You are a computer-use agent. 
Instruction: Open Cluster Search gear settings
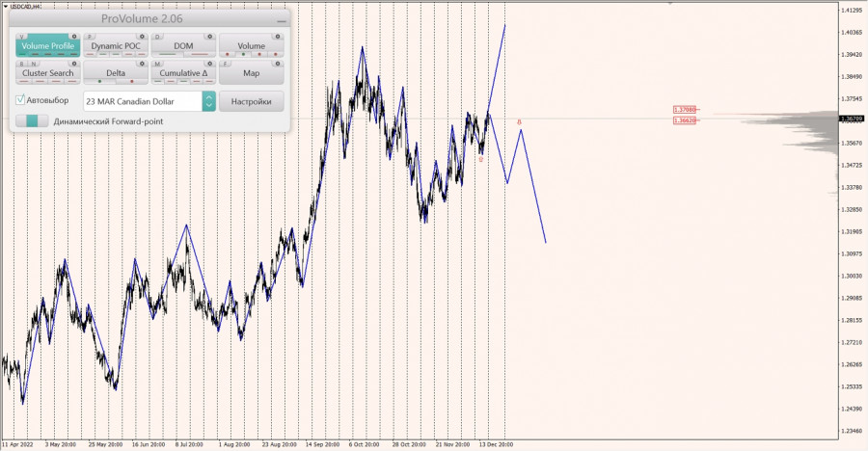click(74, 64)
